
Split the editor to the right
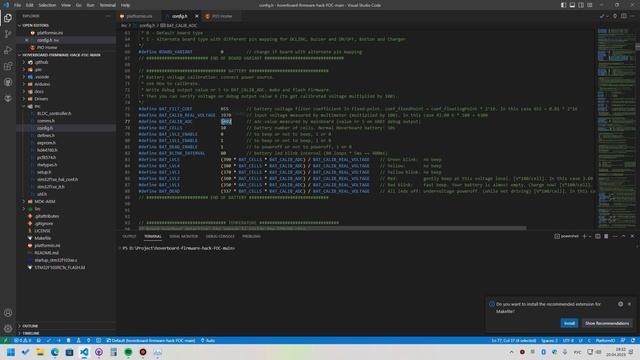point(624,16)
